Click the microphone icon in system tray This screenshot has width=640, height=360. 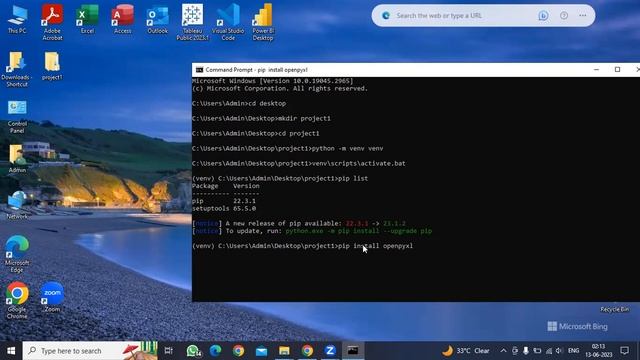(526, 351)
